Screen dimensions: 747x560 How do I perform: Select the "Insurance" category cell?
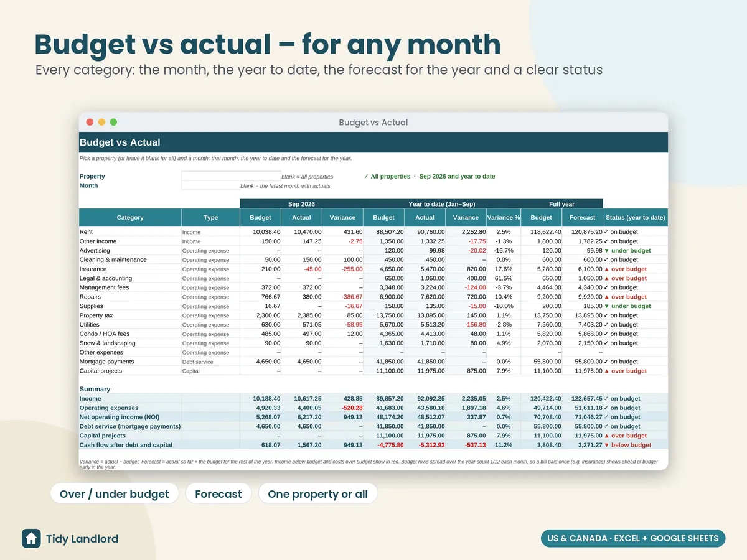tap(130, 269)
